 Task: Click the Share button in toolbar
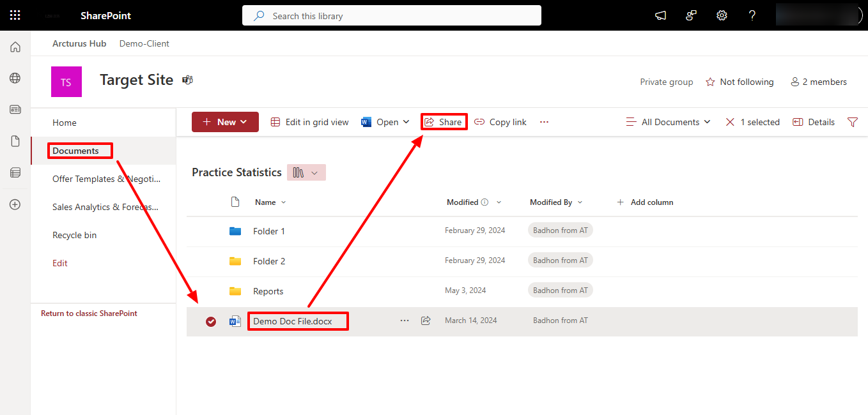pyautogui.click(x=444, y=122)
